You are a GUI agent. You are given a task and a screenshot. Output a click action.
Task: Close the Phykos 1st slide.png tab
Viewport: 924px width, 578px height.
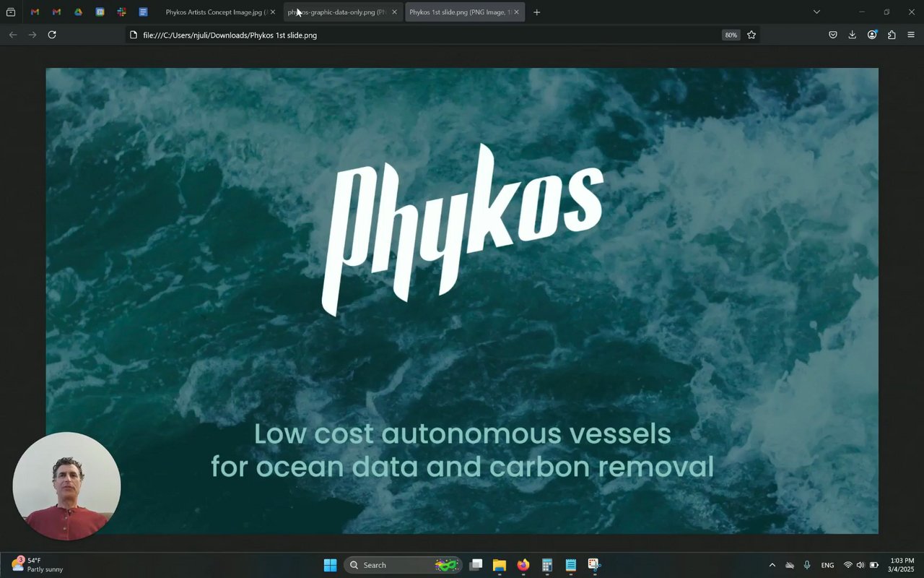[x=516, y=12]
